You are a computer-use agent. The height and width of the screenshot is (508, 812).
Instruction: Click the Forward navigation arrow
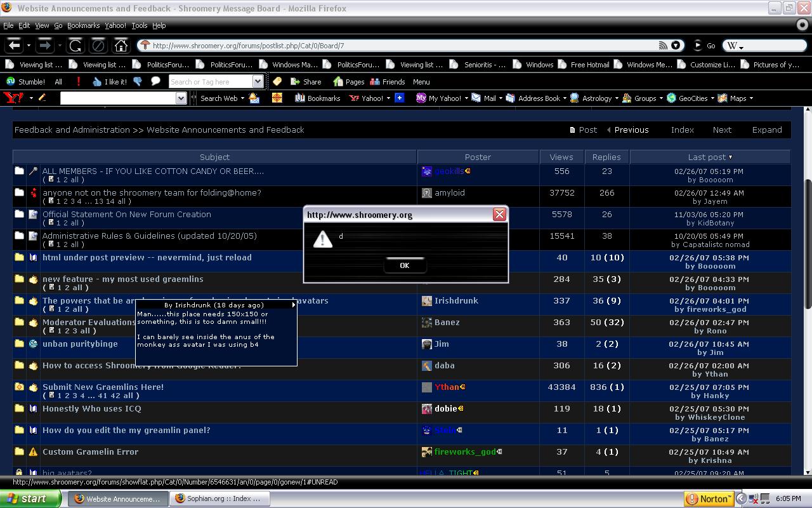tap(44, 46)
